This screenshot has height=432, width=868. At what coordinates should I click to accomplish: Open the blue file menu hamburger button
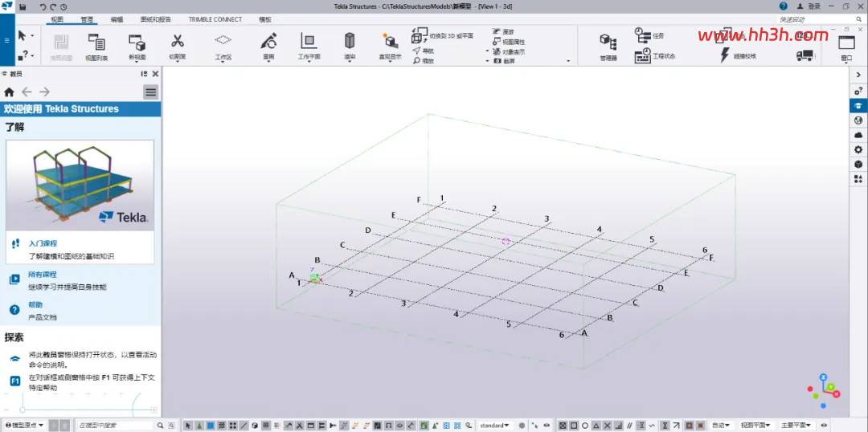tap(6, 40)
